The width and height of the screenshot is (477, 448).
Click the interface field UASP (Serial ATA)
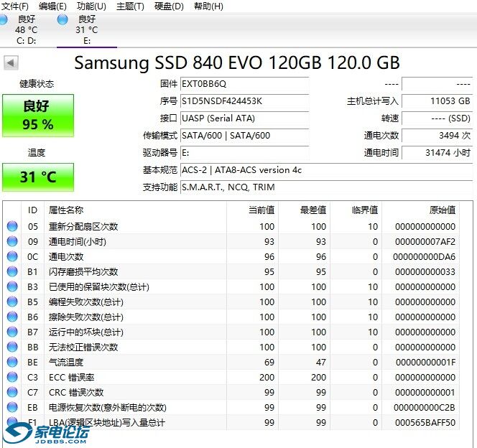tap(244, 118)
